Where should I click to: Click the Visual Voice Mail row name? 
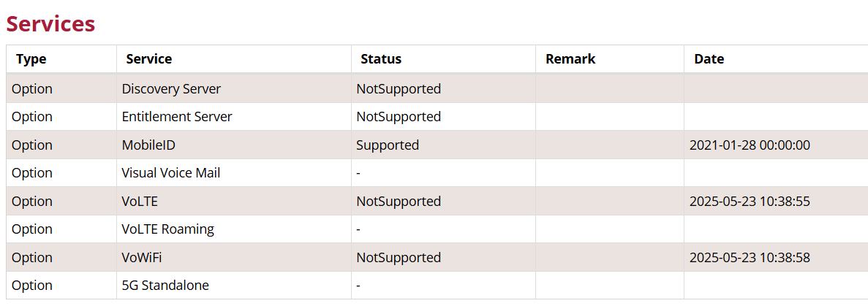click(x=170, y=173)
